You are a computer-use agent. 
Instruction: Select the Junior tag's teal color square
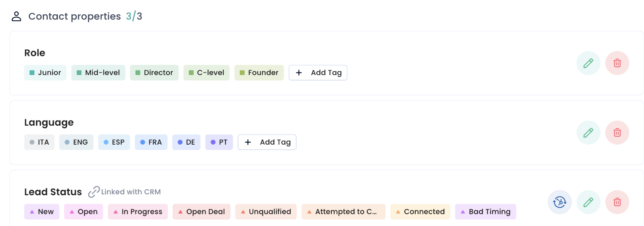pyautogui.click(x=32, y=73)
